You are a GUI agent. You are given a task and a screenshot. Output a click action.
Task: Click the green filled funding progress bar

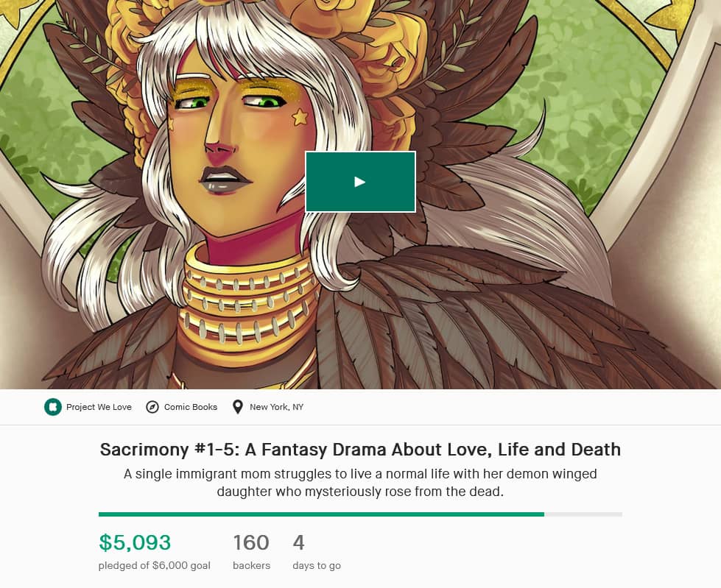pos(321,514)
